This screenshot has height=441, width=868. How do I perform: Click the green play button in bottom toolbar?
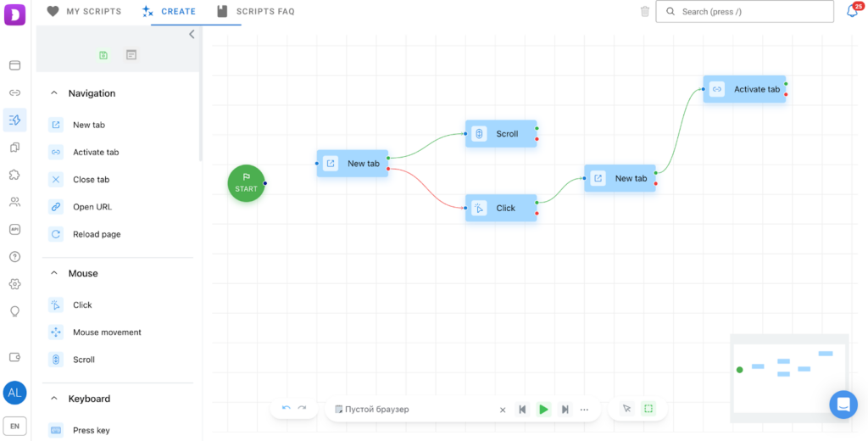(x=543, y=410)
